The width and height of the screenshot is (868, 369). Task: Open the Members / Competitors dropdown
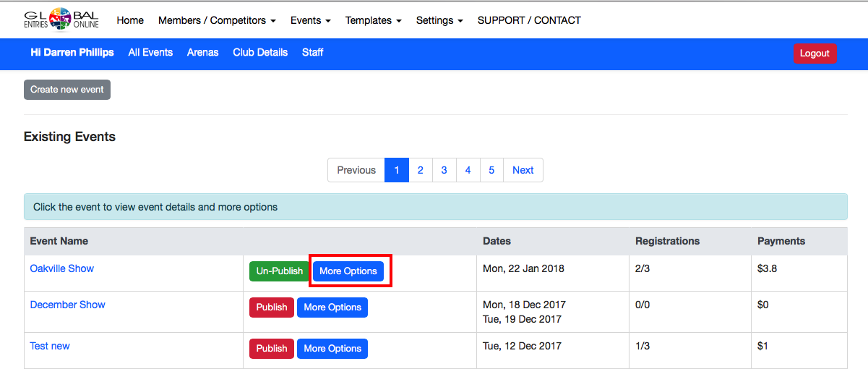pos(217,20)
